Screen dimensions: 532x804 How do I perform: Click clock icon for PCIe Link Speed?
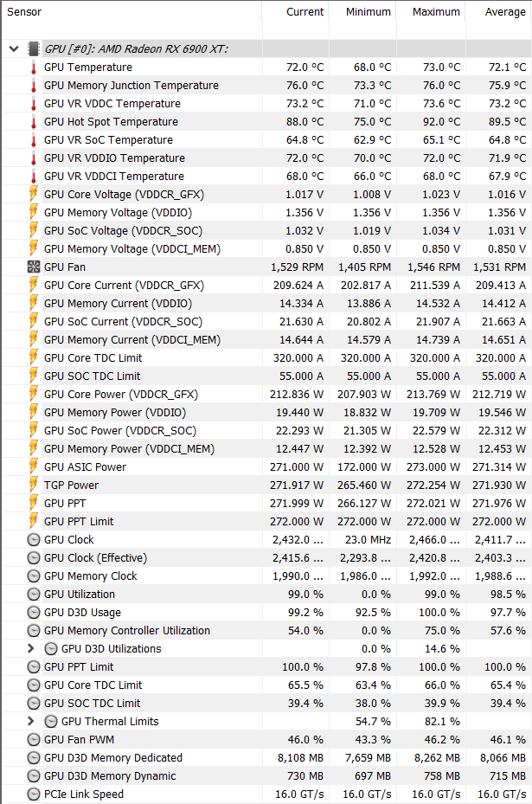pyautogui.click(x=34, y=794)
